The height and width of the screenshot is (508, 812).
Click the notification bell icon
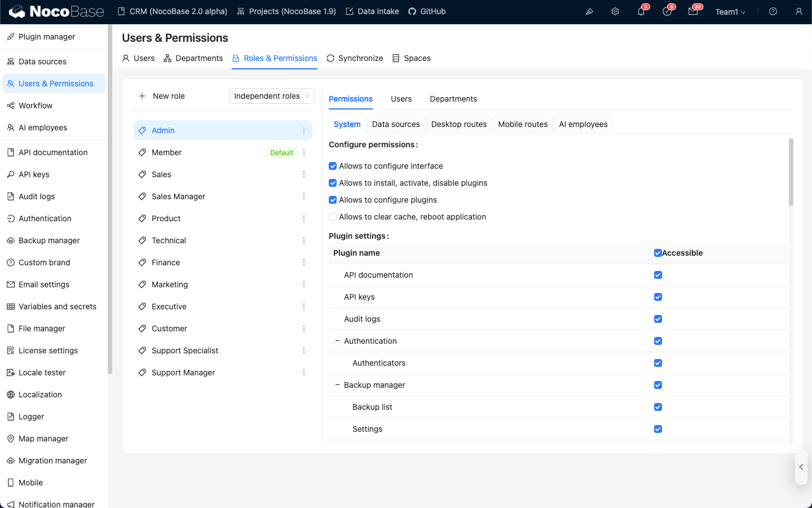[x=641, y=12]
